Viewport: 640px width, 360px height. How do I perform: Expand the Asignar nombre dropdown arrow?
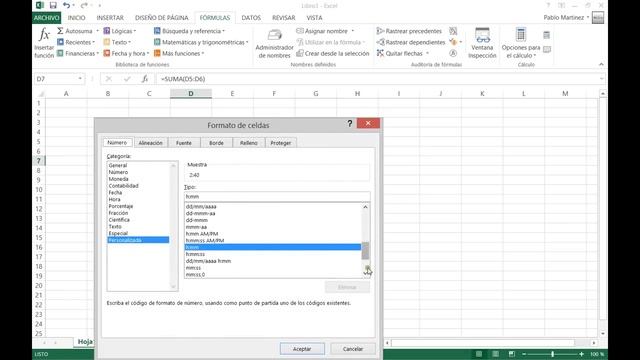coord(353,31)
